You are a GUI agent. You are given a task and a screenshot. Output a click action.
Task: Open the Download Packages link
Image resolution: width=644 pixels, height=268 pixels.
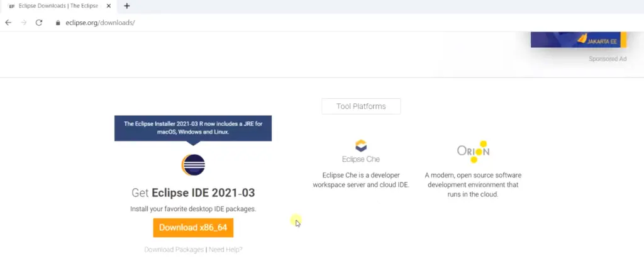(x=174, y=250)
